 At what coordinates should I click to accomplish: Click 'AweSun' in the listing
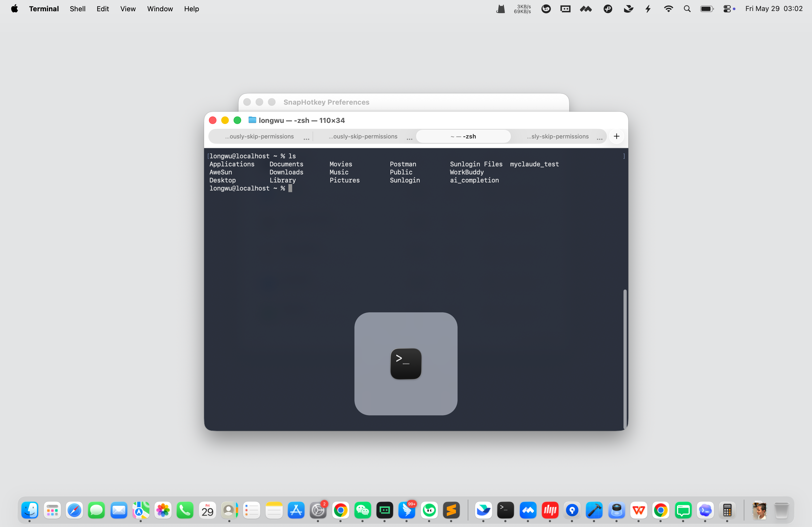(x=220, y=172)
